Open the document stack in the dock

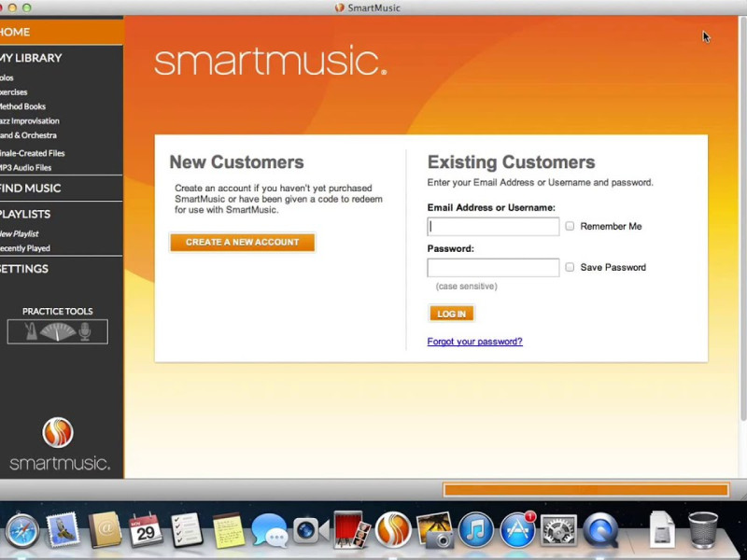(x=662, y=529)
